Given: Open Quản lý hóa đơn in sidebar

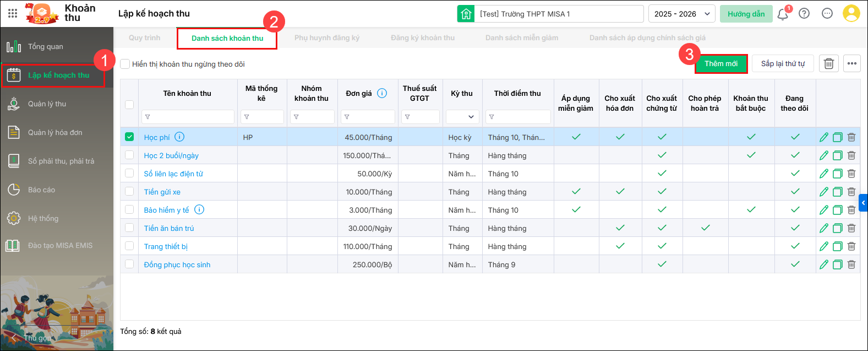Looking at the screenshot, I should click(x=55, y=132).
